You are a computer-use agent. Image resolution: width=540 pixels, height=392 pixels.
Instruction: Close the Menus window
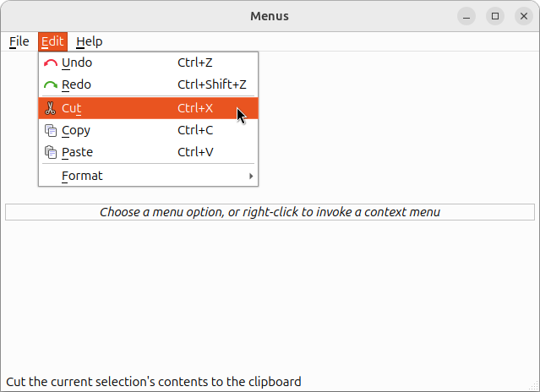524,16
